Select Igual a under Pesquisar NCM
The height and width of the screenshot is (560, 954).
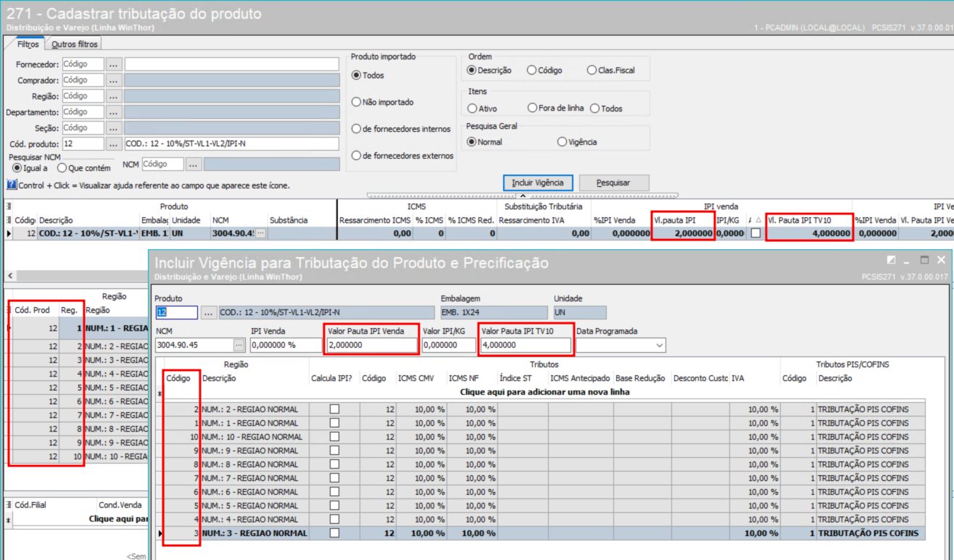tap(30, 168)
